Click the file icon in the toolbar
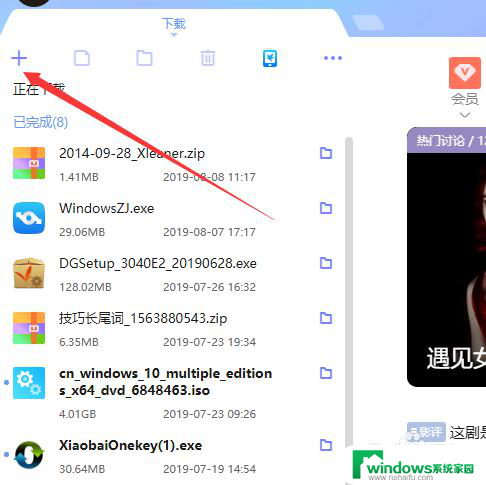 pyautogui.click(x=82, y=58)
